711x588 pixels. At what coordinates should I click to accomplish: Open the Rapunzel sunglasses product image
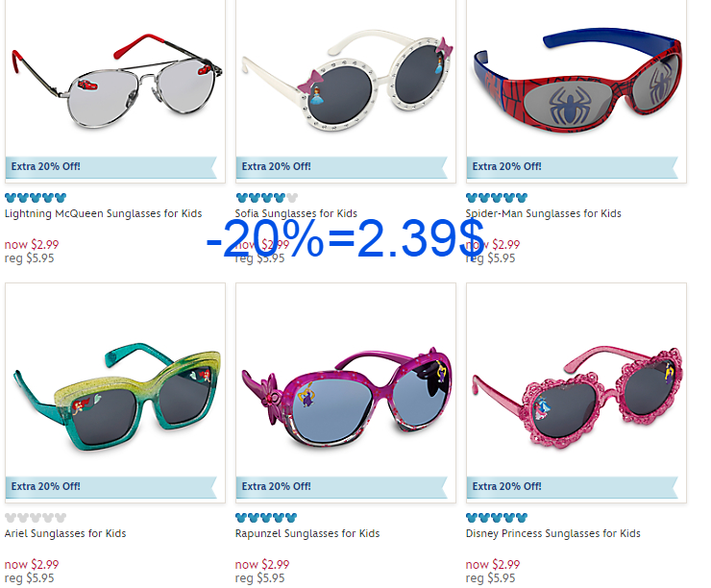[x=347, y=397]
